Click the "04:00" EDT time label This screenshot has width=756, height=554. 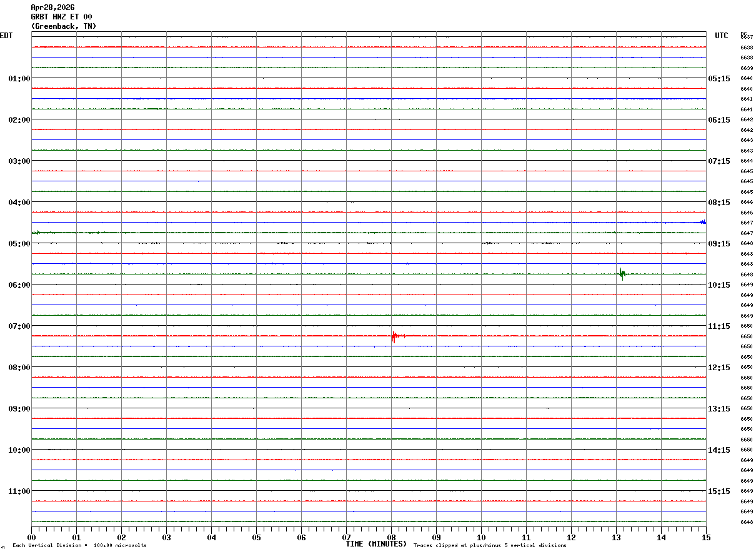[x=19, y=203]
